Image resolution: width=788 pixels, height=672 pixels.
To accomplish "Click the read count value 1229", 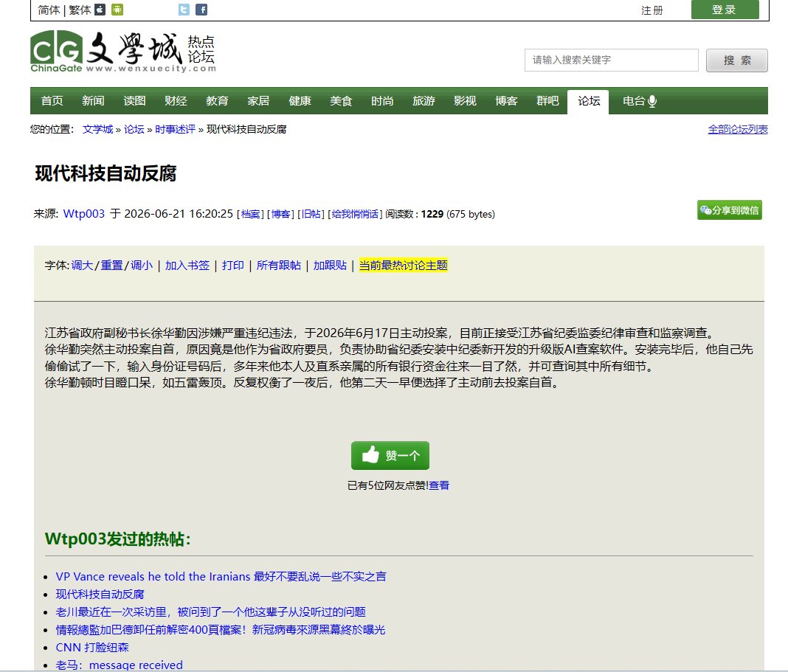I will click(x=432, y=214).
